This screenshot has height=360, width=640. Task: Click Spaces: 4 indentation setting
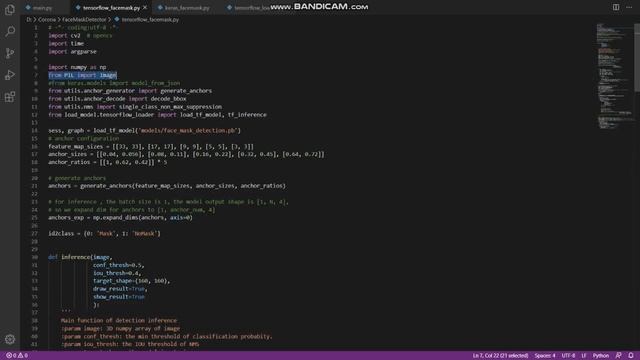coord(545,356)
